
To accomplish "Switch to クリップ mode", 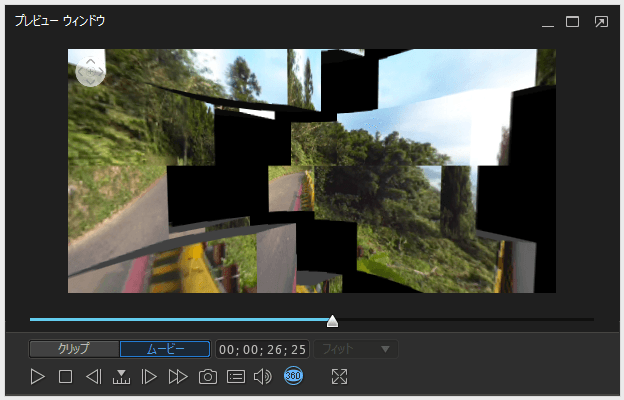I will tap(74, 349).
